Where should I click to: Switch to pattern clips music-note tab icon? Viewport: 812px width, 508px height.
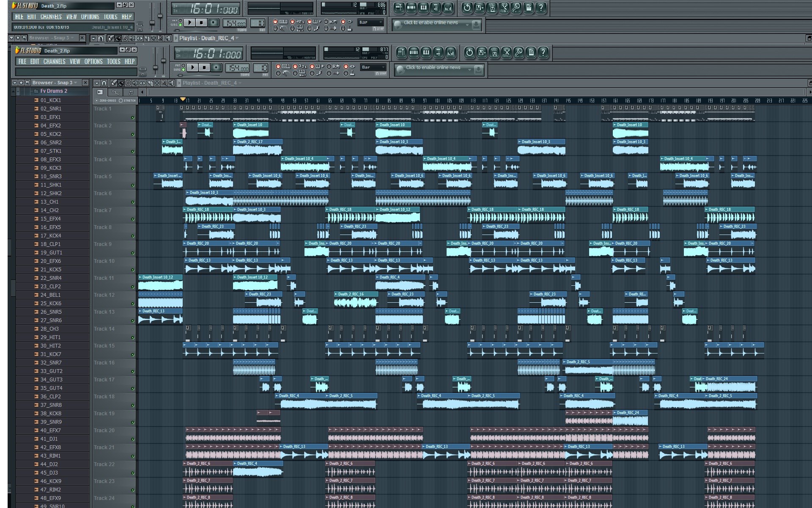(x=131, y=92)
